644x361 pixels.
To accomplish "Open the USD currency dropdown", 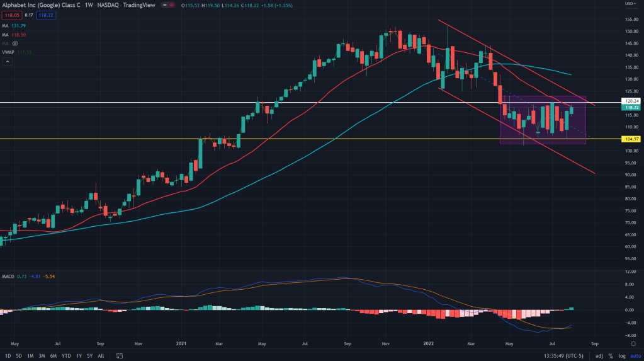I will [628, 4].
